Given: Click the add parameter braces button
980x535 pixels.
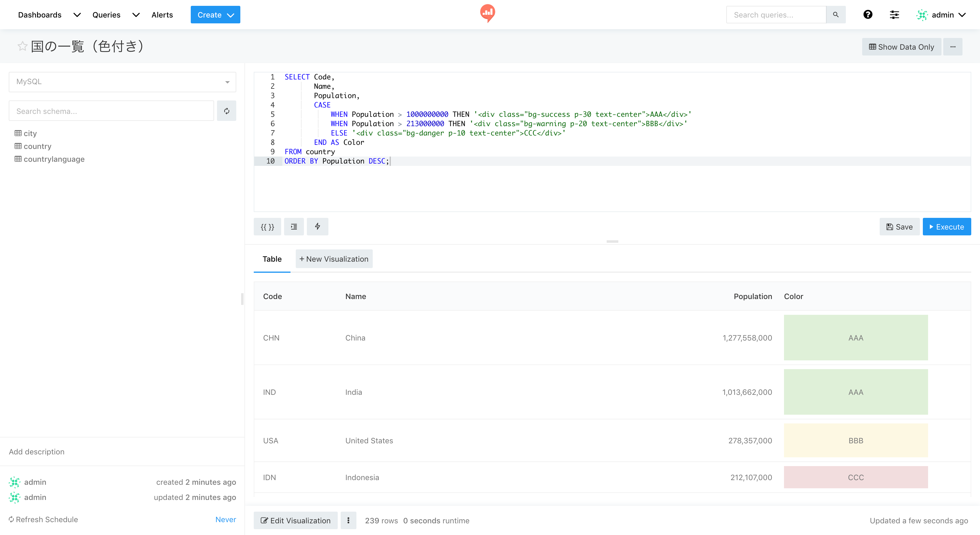Looking at the screenshot, I should point(267,227).
